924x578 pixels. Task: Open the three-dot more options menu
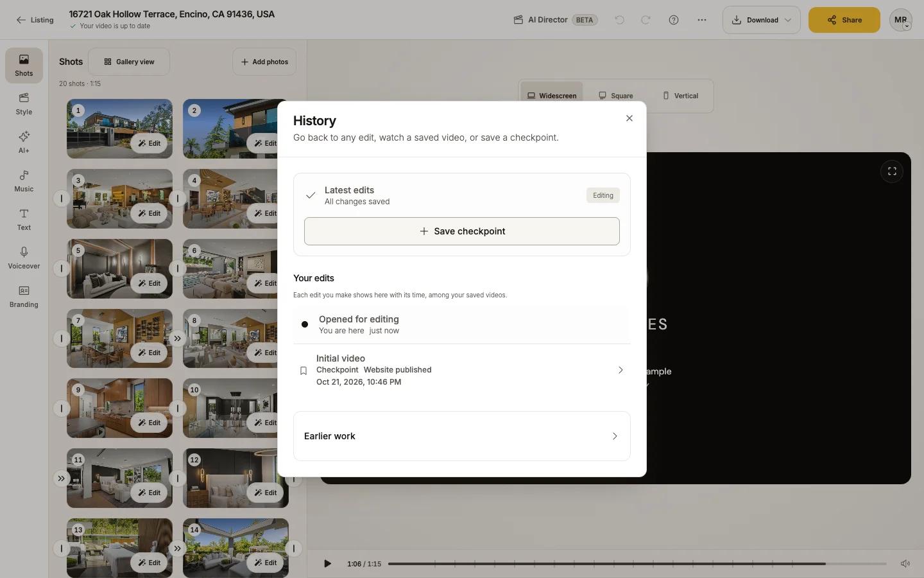(x=702, y=20)
